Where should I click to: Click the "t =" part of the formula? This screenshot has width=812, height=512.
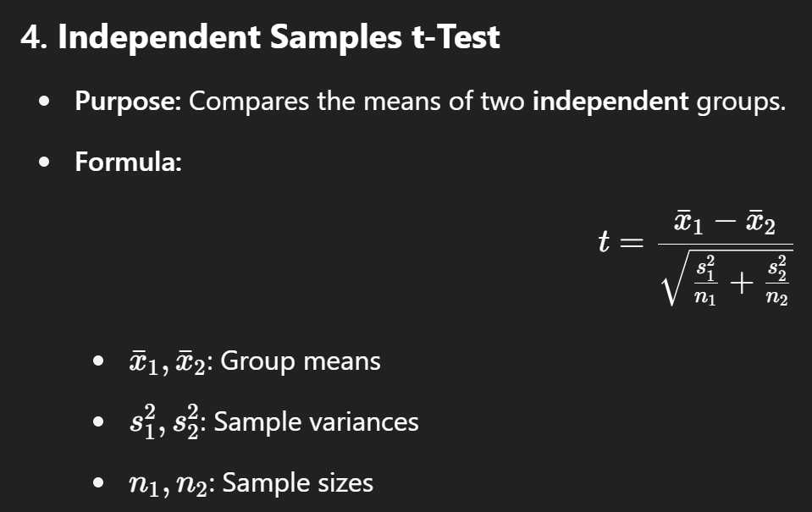point(621,242)
